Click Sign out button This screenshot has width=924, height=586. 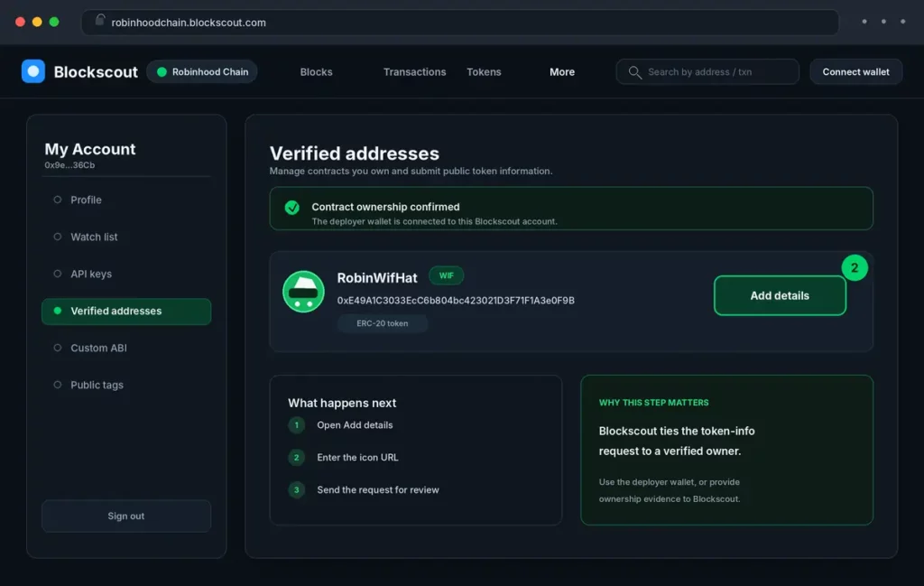click(126, 516)
